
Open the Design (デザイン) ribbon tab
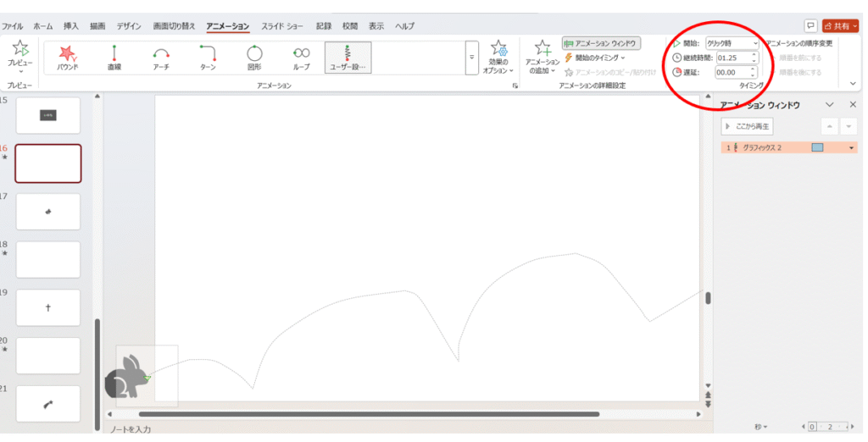[129, 26]
